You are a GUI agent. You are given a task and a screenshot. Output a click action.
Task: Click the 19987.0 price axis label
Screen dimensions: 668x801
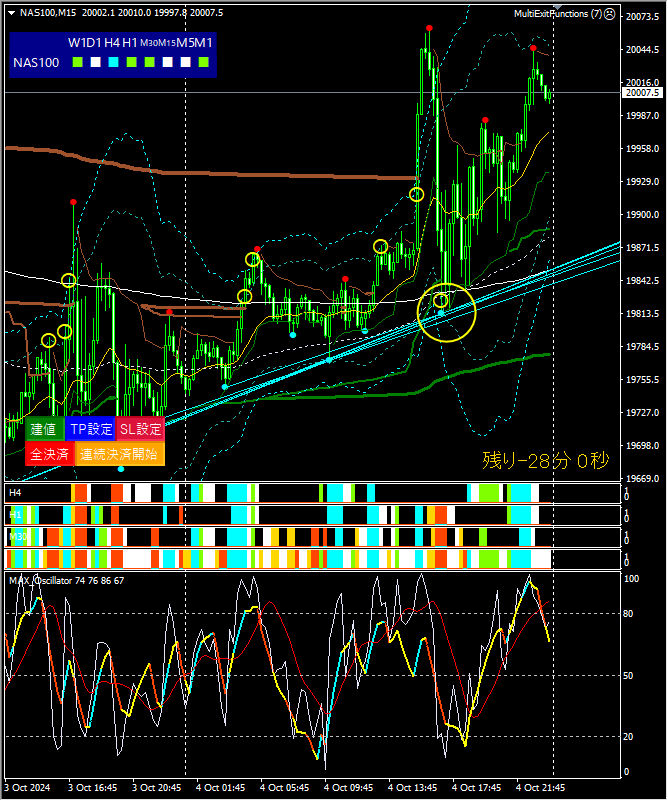click(643, 116)
